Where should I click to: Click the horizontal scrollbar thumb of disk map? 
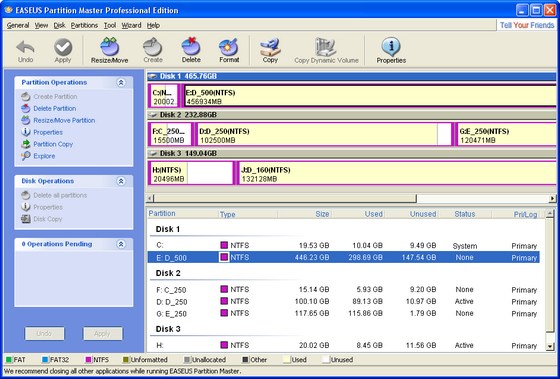click(x=285, y=198)
